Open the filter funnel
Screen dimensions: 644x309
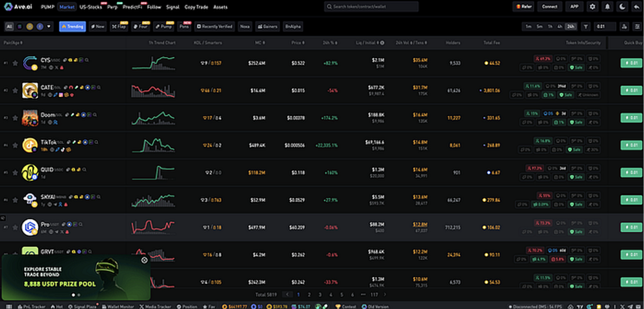586,27
